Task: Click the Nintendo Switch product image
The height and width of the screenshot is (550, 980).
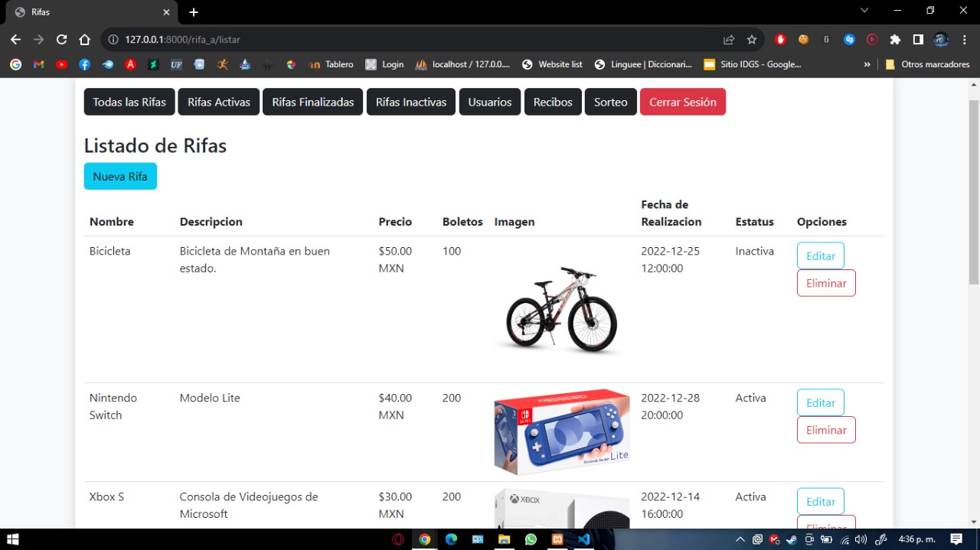Action: click(x=561, y=432)
